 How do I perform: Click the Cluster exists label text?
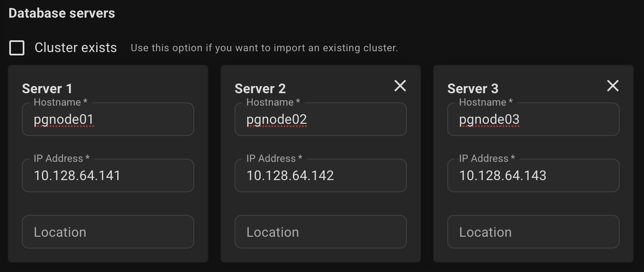[76, 48]
